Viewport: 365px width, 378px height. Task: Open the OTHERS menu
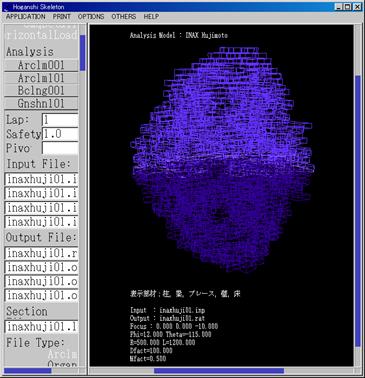click(x=124, y=16)
